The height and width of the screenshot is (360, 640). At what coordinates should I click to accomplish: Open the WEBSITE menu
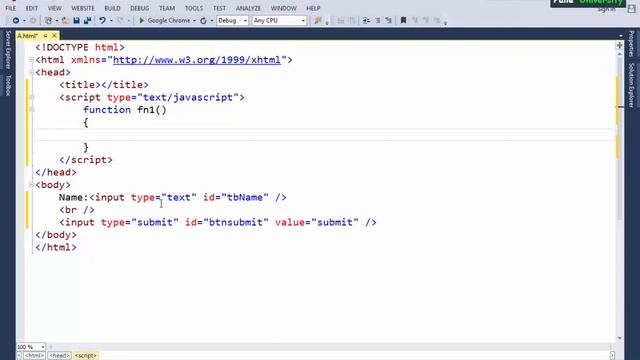[83, 8]
